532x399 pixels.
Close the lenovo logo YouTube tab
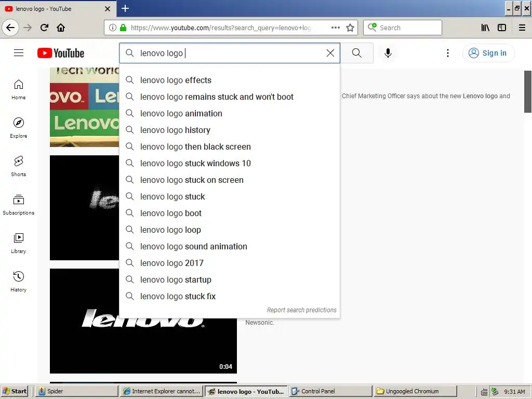(108, 9)
